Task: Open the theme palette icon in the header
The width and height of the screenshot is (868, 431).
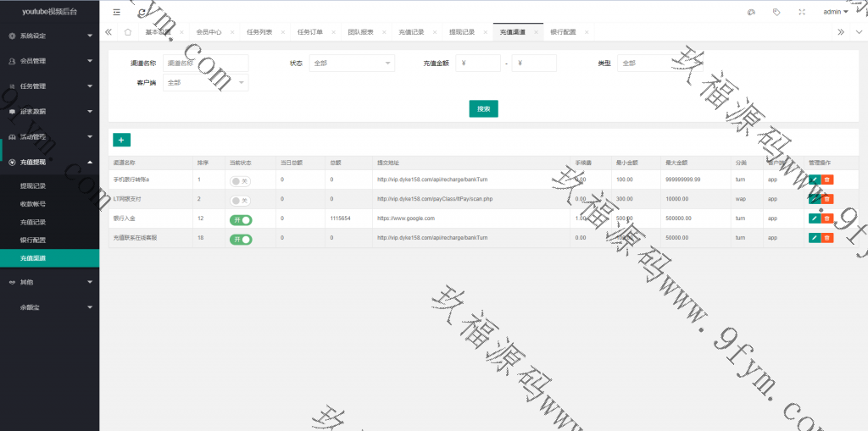Action: click(751, 12)
